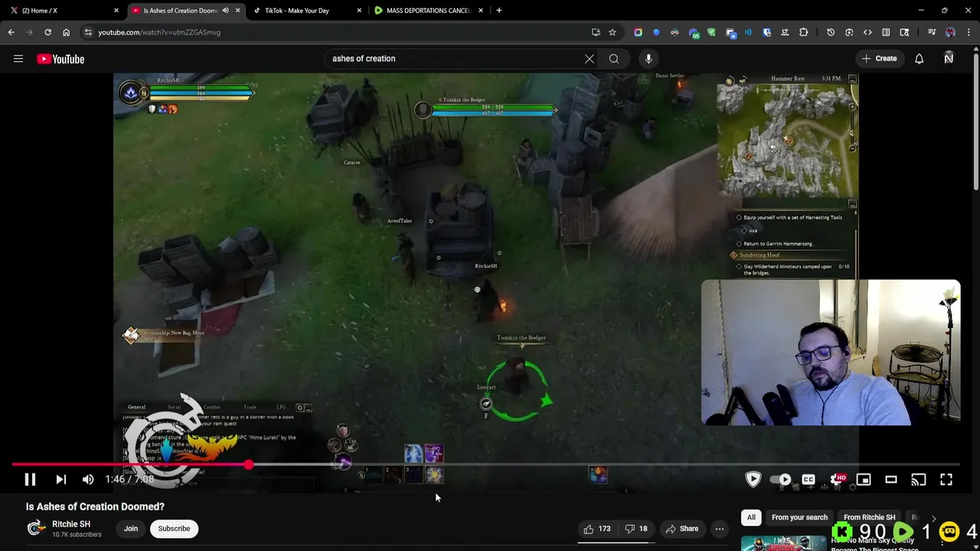Select the 'From Ritchie SH' chip
Screen dimensions: 980x551
[869, 517]
